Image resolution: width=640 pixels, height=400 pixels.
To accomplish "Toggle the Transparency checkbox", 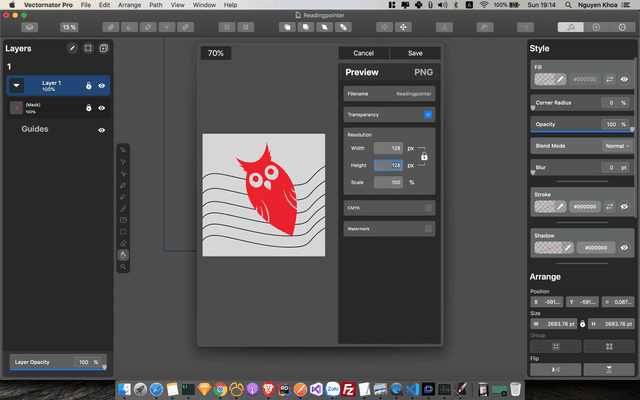I will 428,115.
